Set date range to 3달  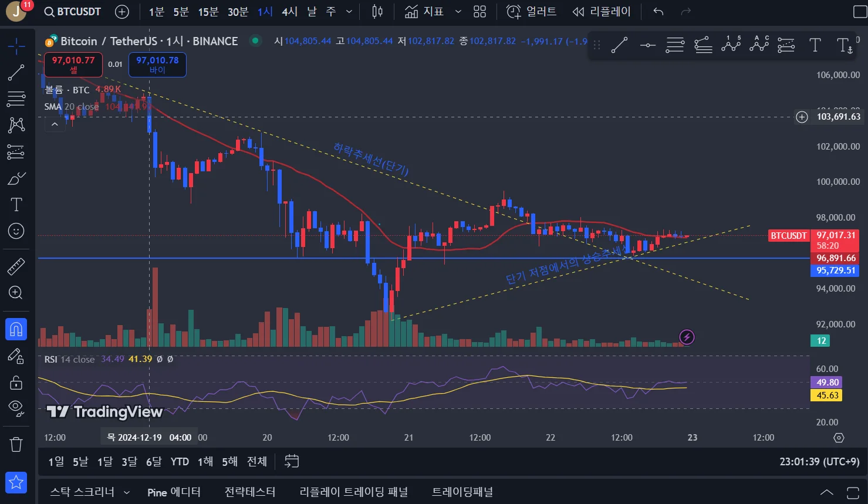coord(129,462)
